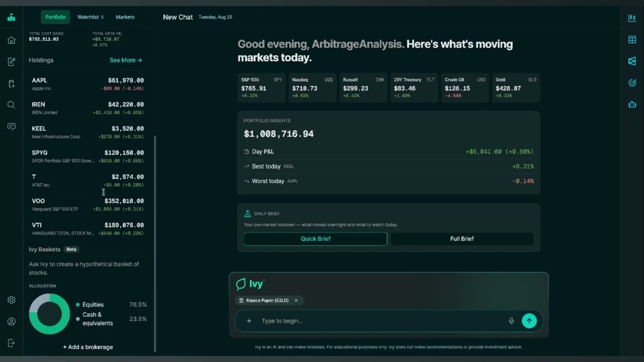This screenshot has height=362, width=644.
Task: Click the compose new chat icon
Action: coord(11,62)
